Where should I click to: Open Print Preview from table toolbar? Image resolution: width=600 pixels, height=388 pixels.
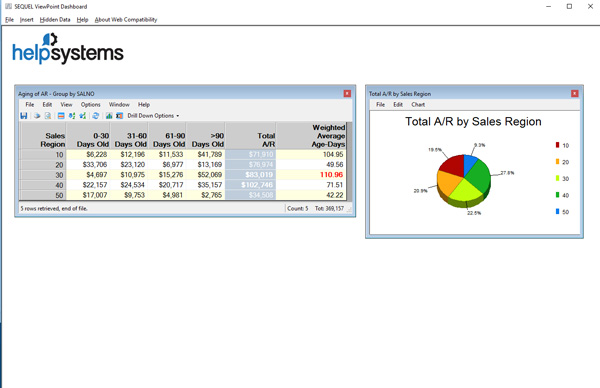pyautogui.click(x=48, y=116)
